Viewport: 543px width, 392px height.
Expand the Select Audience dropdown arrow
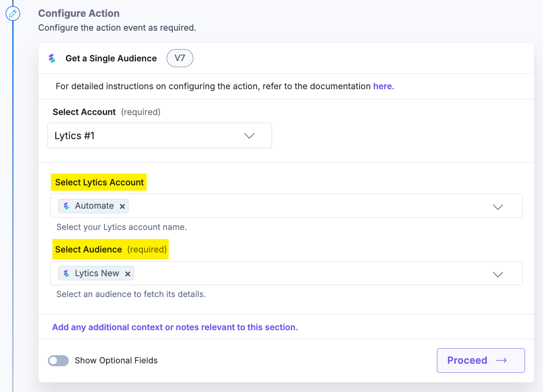(498, 274)
